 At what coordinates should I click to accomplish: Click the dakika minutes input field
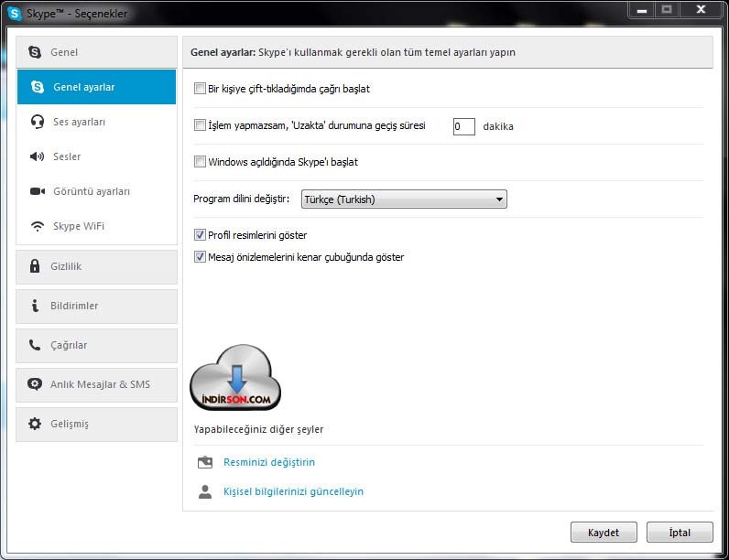(x=464, y=126)
